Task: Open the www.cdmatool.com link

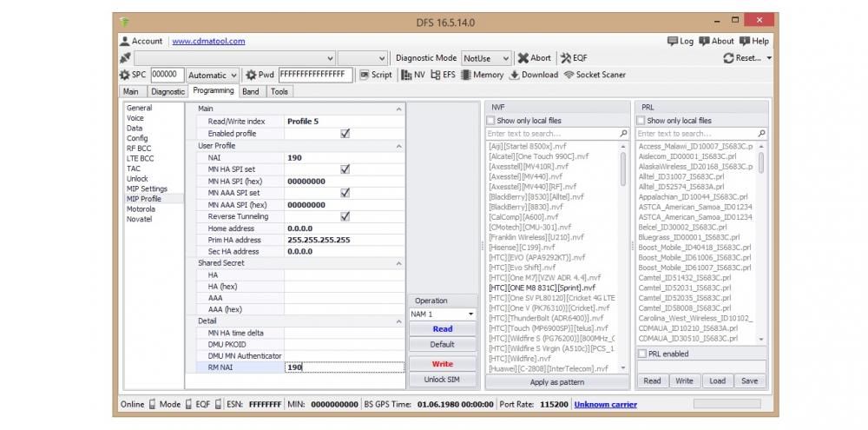Action: tap(208, 41)
